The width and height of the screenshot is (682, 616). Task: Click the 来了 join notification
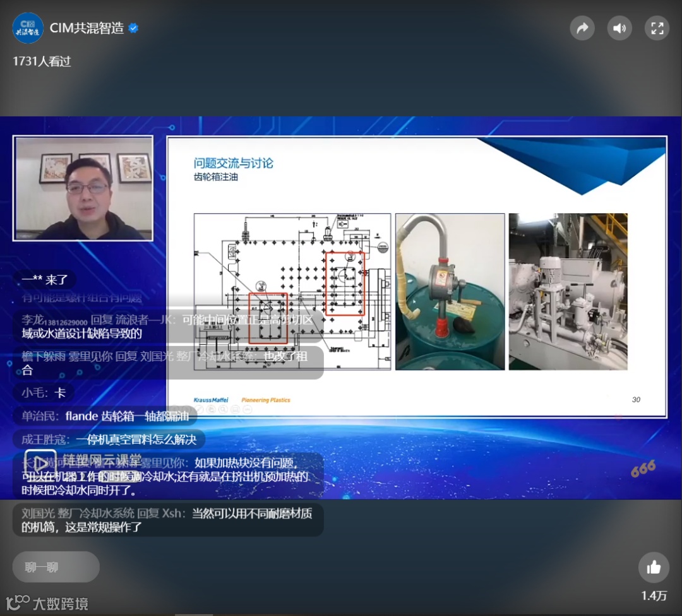click(45, 279)
